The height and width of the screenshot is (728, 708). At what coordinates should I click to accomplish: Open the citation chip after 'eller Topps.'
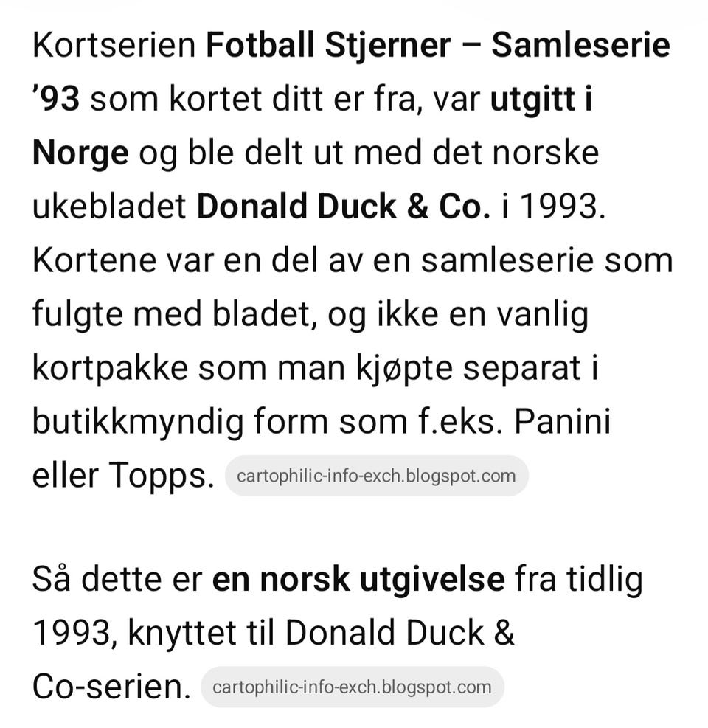(x=377, y=476)
